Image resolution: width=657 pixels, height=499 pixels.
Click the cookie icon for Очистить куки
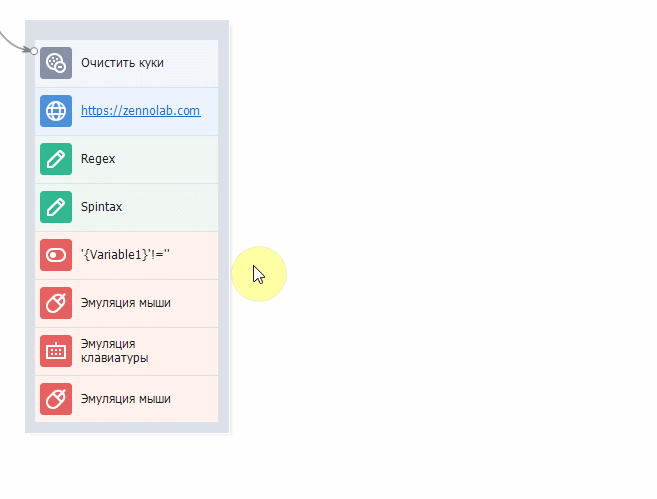56,63
